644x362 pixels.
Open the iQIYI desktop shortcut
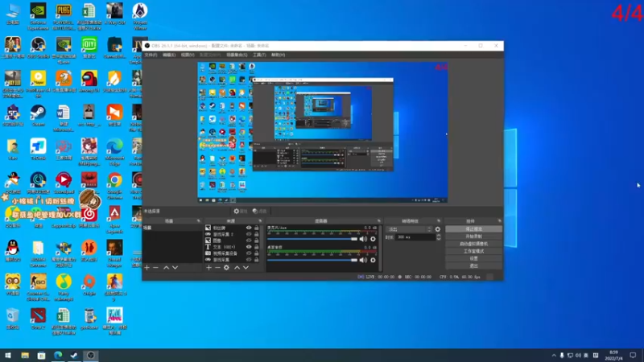pyautogui.click(x=89, y=47)
